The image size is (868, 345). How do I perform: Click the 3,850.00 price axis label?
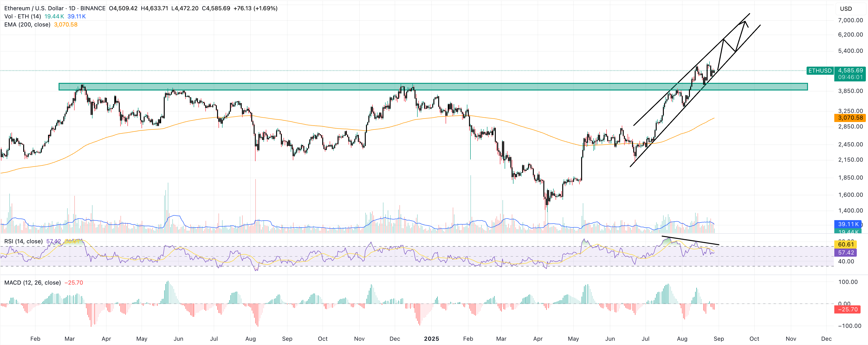850,91
